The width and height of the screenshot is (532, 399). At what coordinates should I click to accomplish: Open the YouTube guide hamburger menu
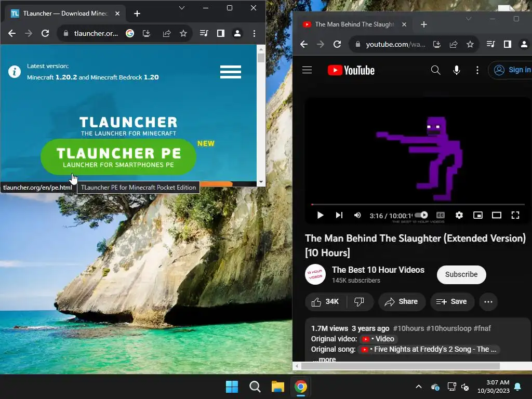(307, 70)
